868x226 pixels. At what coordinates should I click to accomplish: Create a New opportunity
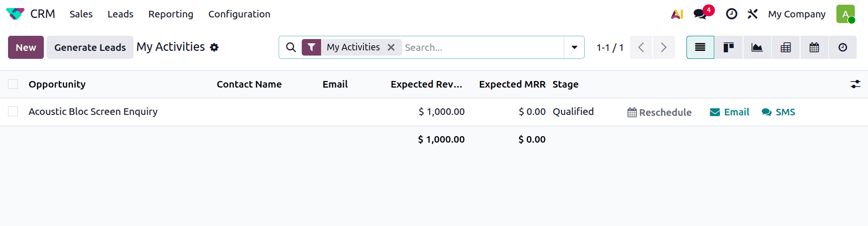click(26, 48)
